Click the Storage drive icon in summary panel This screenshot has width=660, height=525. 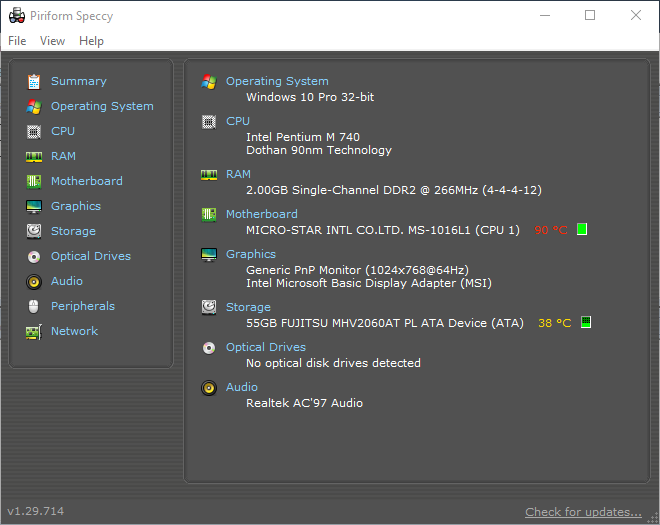pyautogui.click(x=209, y=307)
